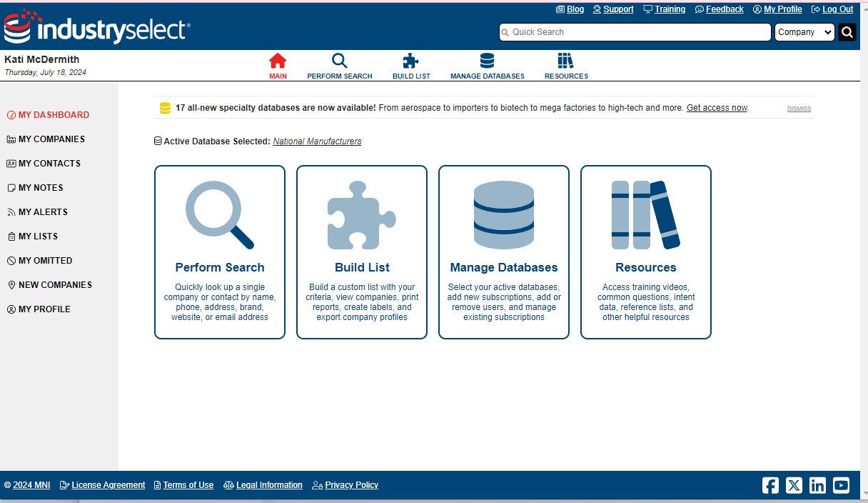Open My Companies in sidebar

(x=46, y=139)
